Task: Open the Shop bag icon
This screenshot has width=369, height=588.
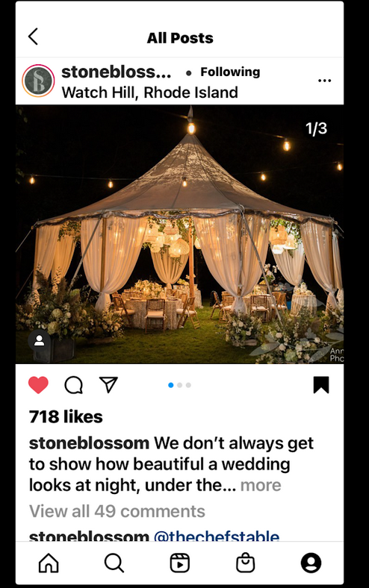Action: point(246,563)
